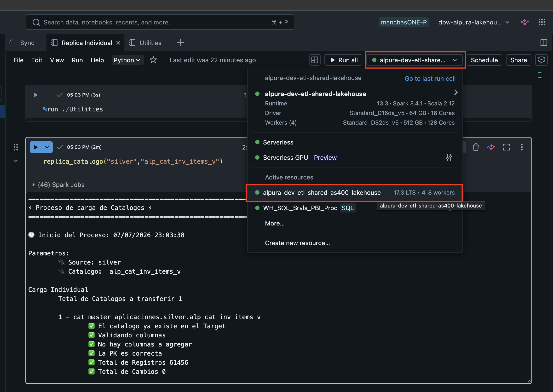Open the File menu
Screen dimensions: 553x392
click(x=18, y=60)
